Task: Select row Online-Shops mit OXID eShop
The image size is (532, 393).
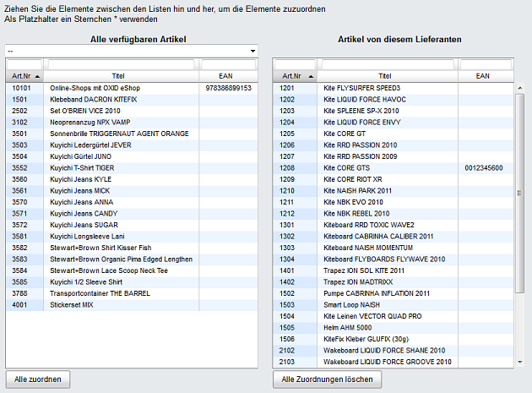Action: point(132,88)
